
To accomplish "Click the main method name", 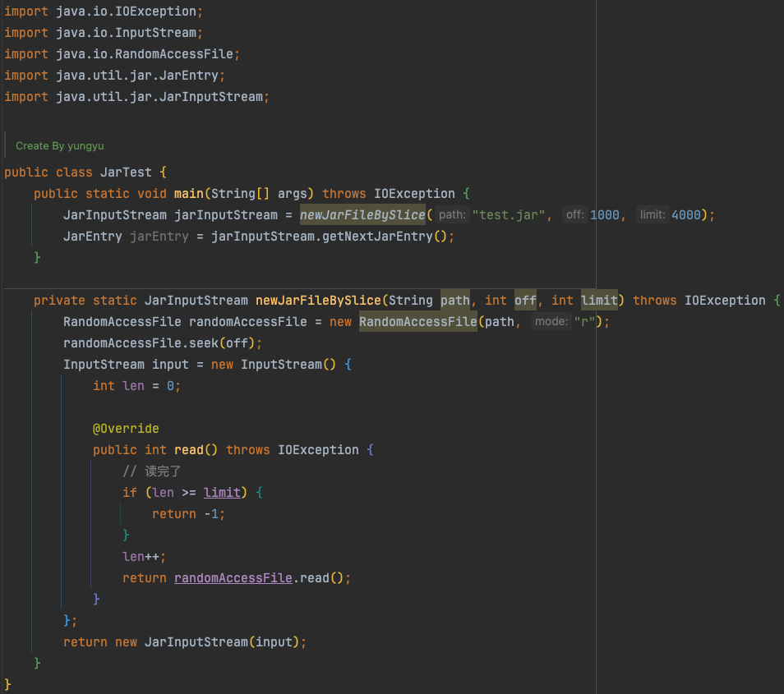I will [x=188, y=194].
